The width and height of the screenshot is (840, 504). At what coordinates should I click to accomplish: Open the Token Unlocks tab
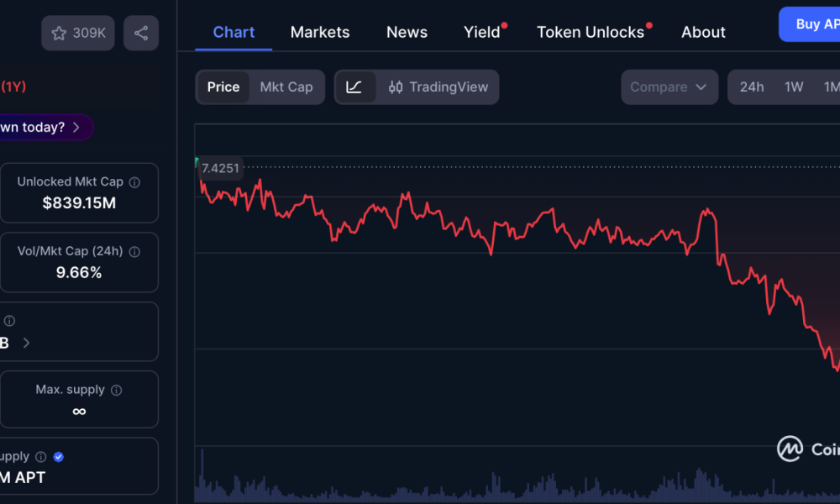click(x=591, y=32)
